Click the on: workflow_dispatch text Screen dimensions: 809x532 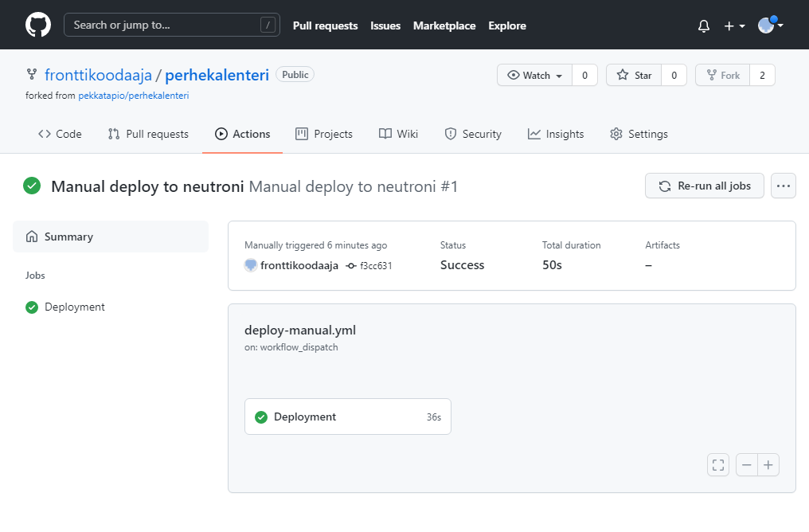coord(291,347)
